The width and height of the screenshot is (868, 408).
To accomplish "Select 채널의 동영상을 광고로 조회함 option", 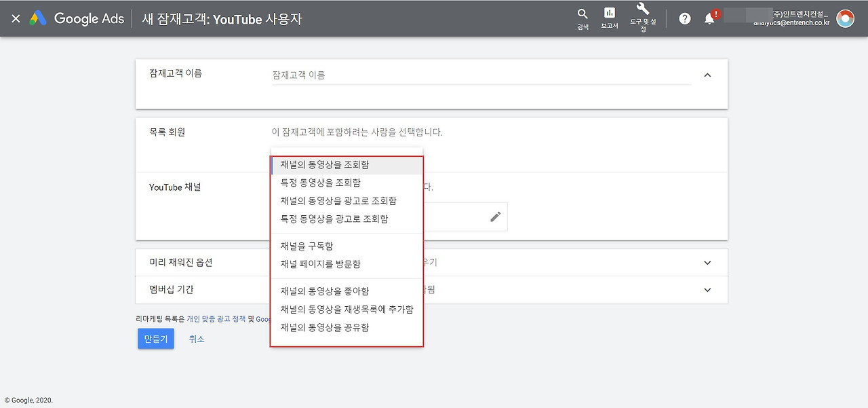I will (x=347, y=201).
